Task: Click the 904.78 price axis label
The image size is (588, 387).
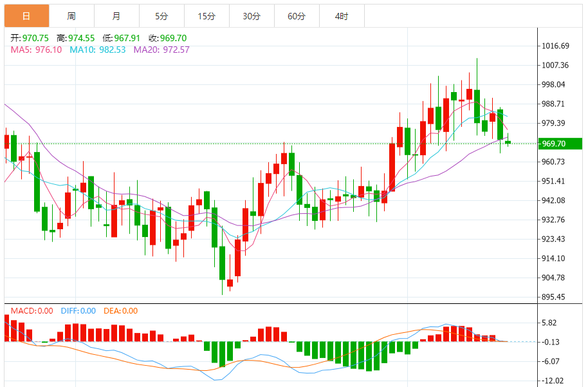Action: click(553, 278)
